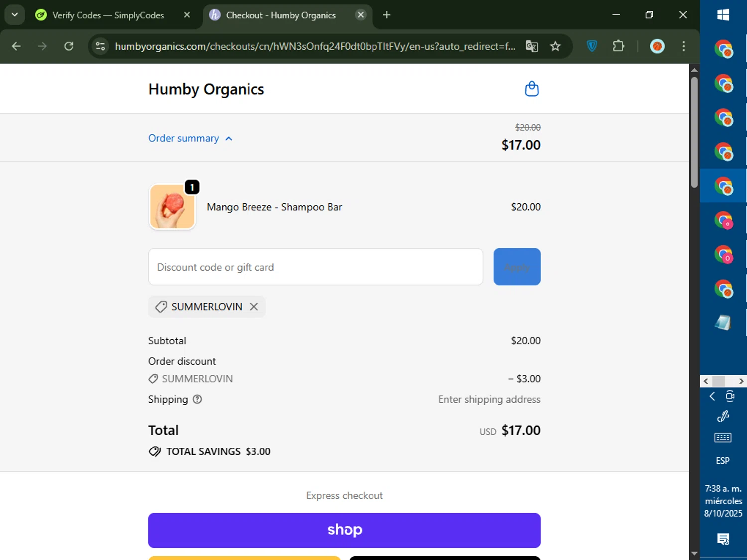
Task: Open the Shipping help question mark icon
Action: click(x=197, y=399)
